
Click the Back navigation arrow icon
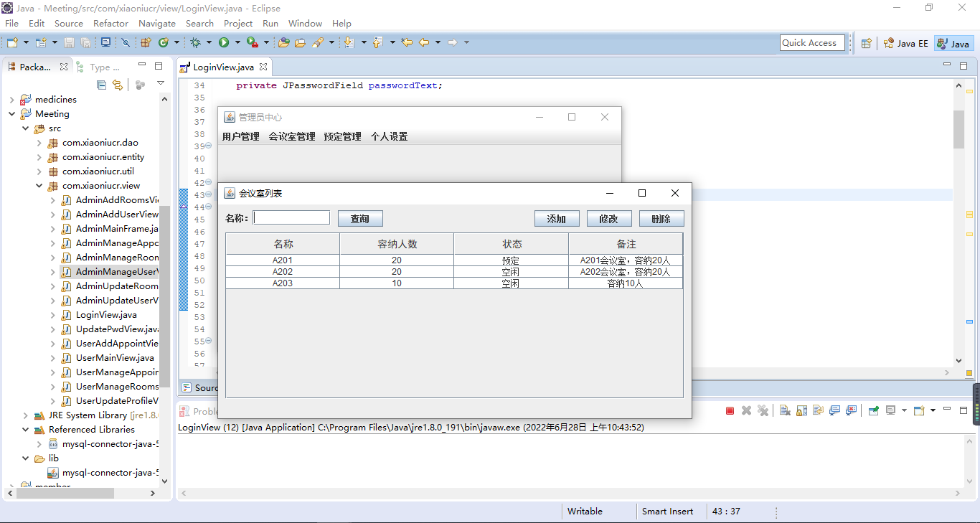424,42
